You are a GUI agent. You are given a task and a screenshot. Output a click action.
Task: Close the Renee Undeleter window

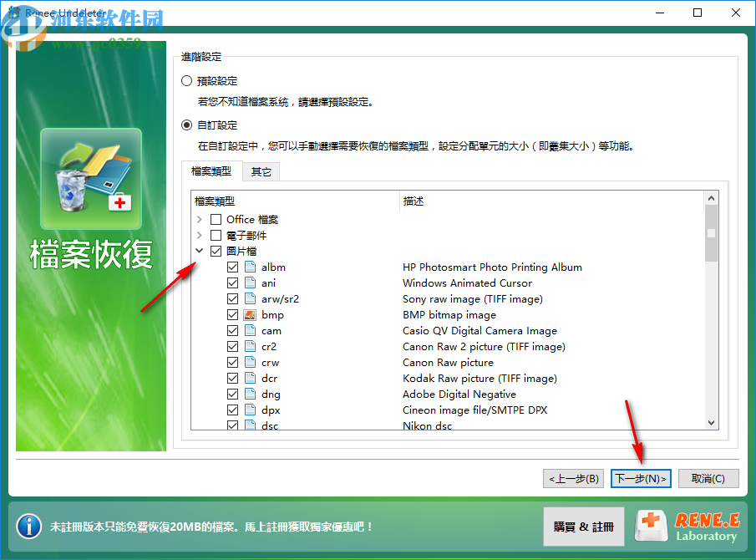click(x=736, y=13)
